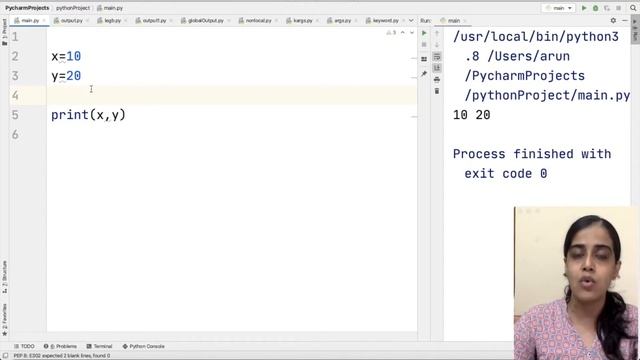Click Restore Layout icon in Run panel
640x360 pixels.
[424, 59]
